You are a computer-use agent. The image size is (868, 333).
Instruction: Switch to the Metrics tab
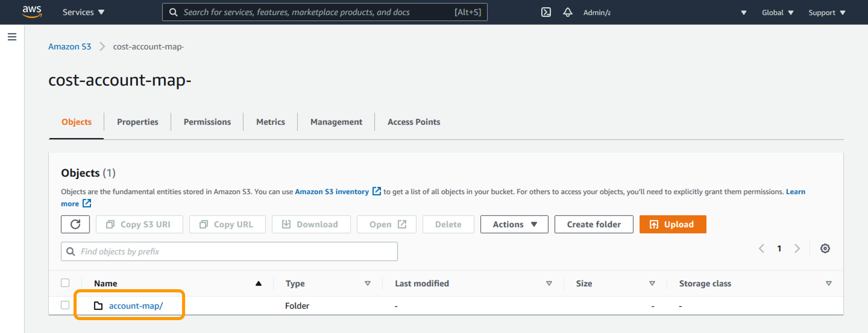tap(270, 122)
